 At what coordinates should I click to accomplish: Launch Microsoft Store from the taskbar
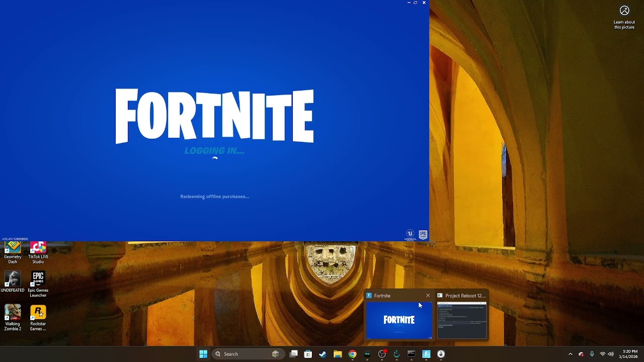point(308,354)
